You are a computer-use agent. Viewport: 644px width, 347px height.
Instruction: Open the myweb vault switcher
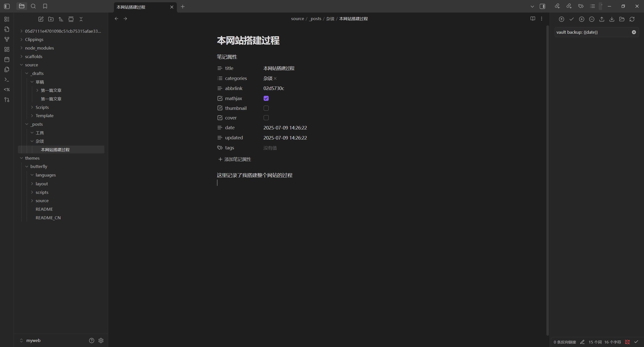(x=33, y=340)
